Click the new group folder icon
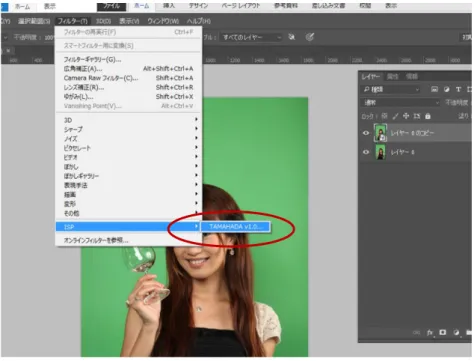 tap(469, 332)
